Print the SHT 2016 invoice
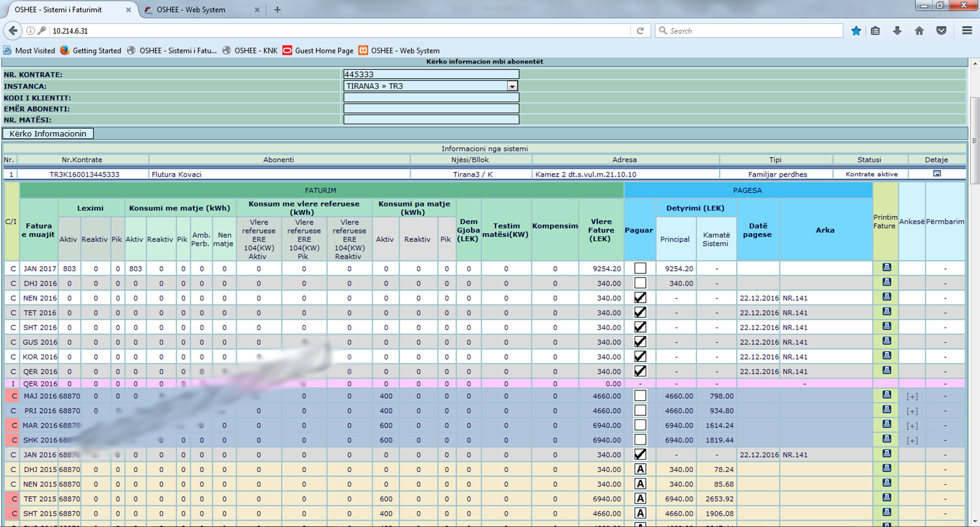Viewport: 980px width, 527px height. click(x=887, y=326)
